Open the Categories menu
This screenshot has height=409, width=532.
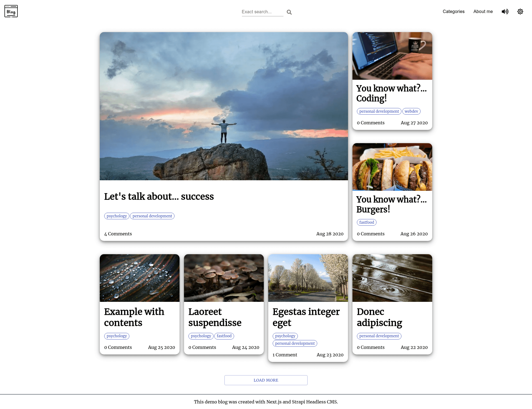[x=453, y=11]
